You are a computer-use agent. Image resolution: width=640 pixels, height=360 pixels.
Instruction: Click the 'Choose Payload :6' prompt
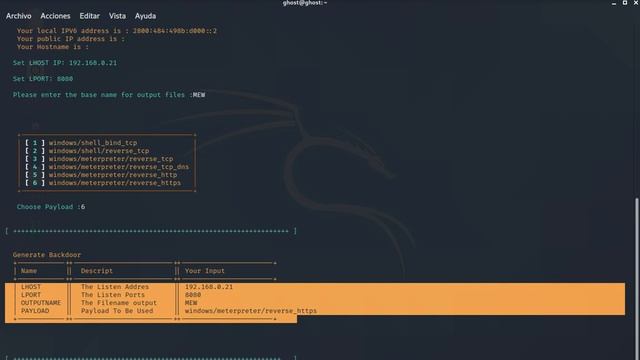tap(51, 207)
